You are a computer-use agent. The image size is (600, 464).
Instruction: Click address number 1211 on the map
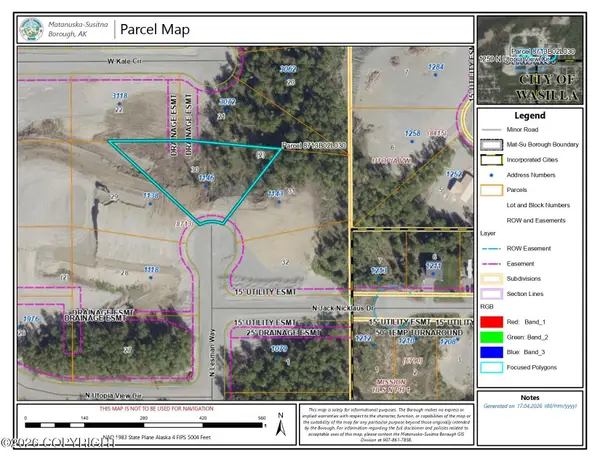(x=434, y=265)
